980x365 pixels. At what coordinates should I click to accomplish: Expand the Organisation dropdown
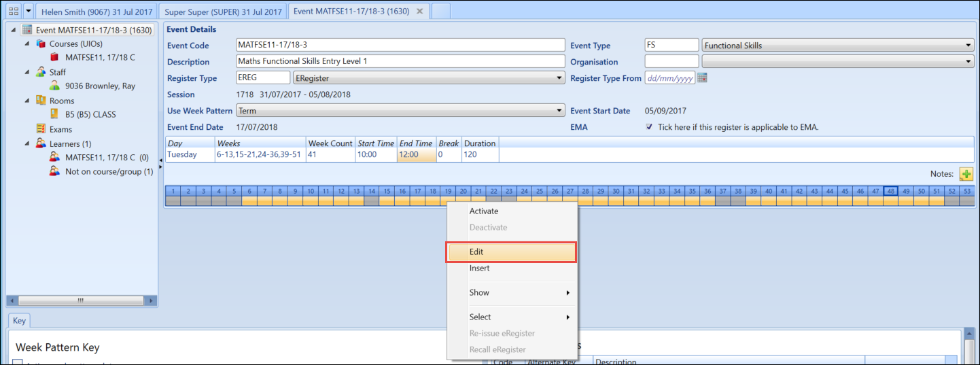point(968,62)
